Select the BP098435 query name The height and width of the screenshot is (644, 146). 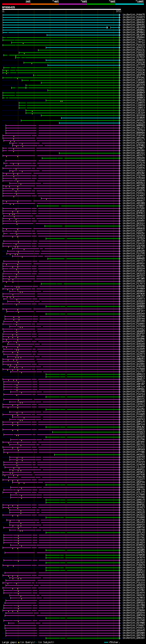point(8,7)
